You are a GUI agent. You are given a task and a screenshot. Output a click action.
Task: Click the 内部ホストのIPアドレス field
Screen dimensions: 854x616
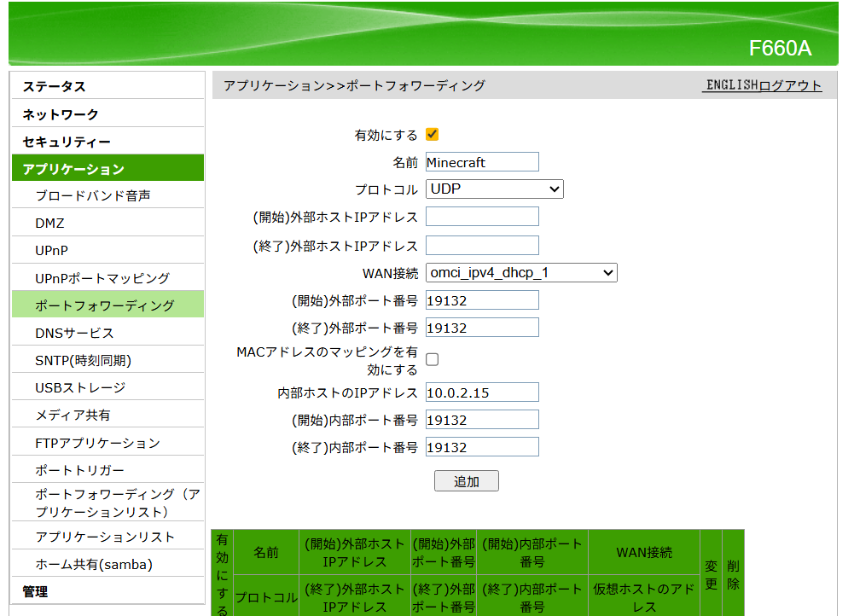(482, 392)
